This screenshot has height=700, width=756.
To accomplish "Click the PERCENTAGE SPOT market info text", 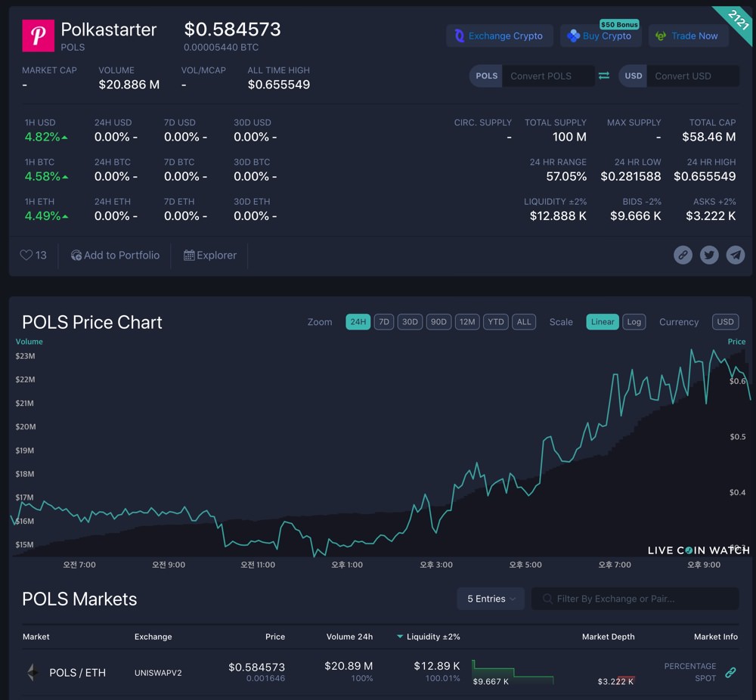I will pyautogui.click(x=690, y=672).
